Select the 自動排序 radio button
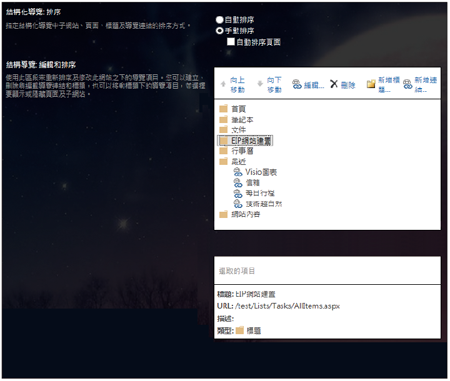Viewport: 450px width, 381px height. point(219,20)
